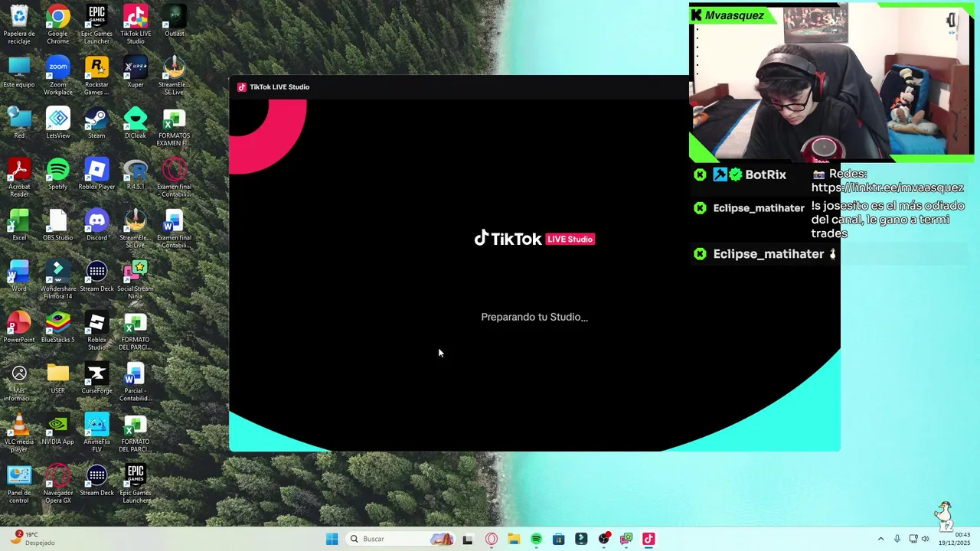
Task: Select the USER folder on the desktop
Action: (57, 378)
